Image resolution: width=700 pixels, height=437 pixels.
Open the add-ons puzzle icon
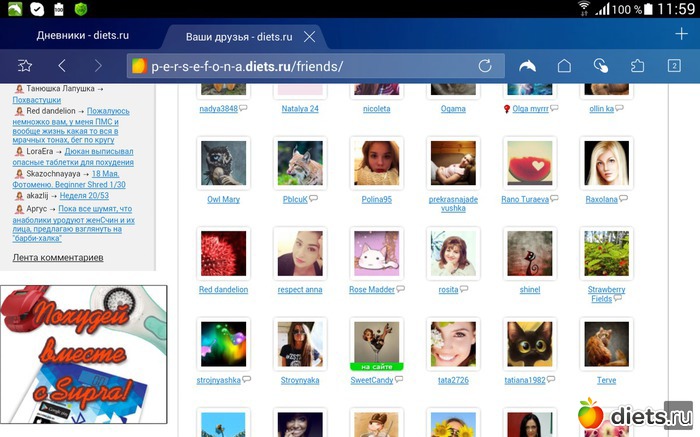(637, 66)
